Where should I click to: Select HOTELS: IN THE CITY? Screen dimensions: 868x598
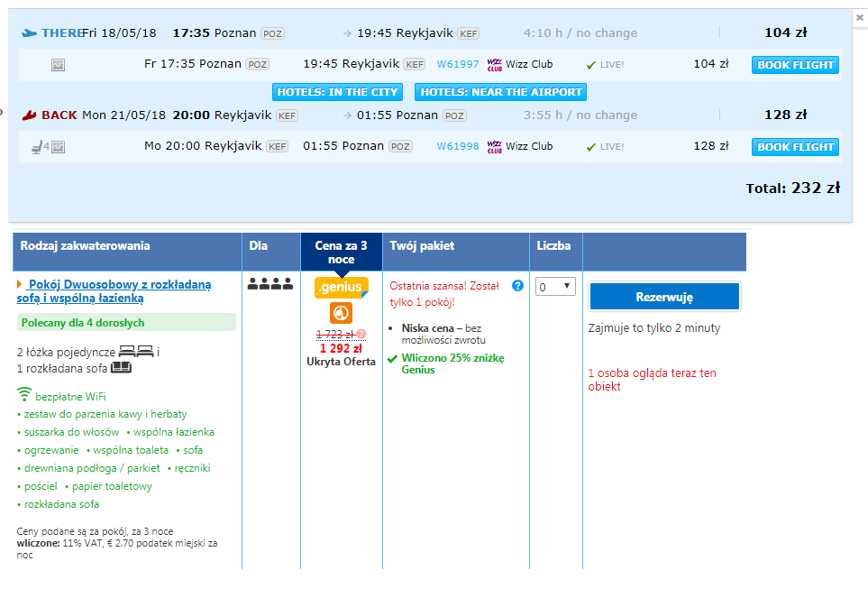tap(337, 92)
